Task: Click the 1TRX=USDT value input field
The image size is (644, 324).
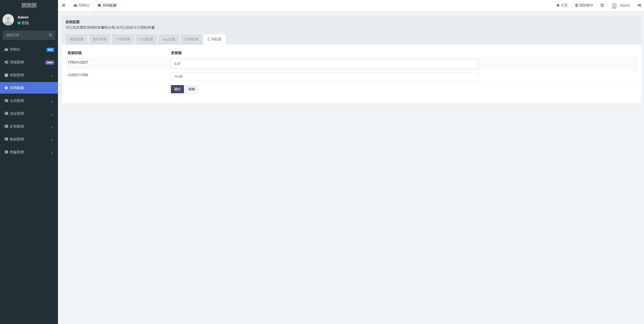Action: click(x=324, y=64)
